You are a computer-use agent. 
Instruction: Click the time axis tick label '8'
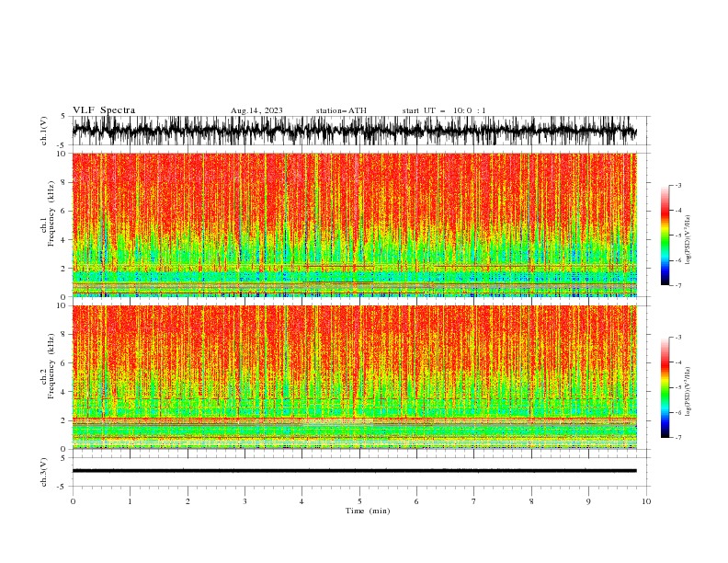[531, 501]
